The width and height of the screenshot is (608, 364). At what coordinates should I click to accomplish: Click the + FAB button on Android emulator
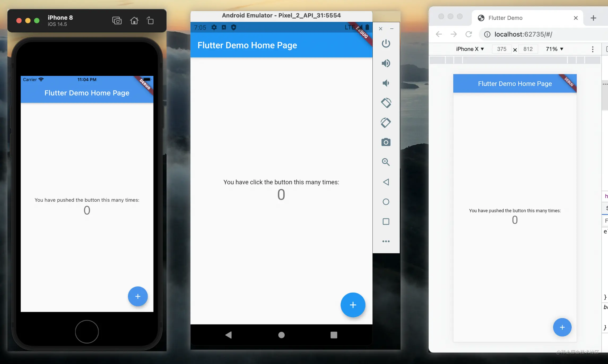click(x=353, y=305)
